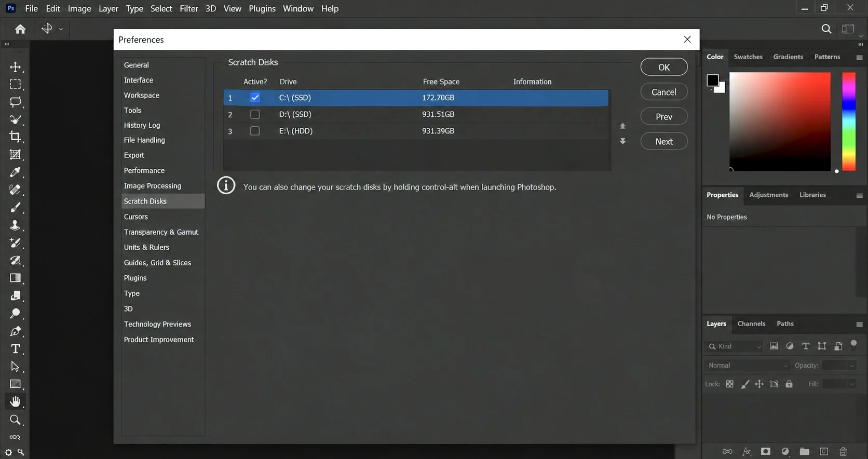Go to previous preferences with Prev
This screenshot has height=459, width=868.
pyautogui.click(x=664, y=117)
